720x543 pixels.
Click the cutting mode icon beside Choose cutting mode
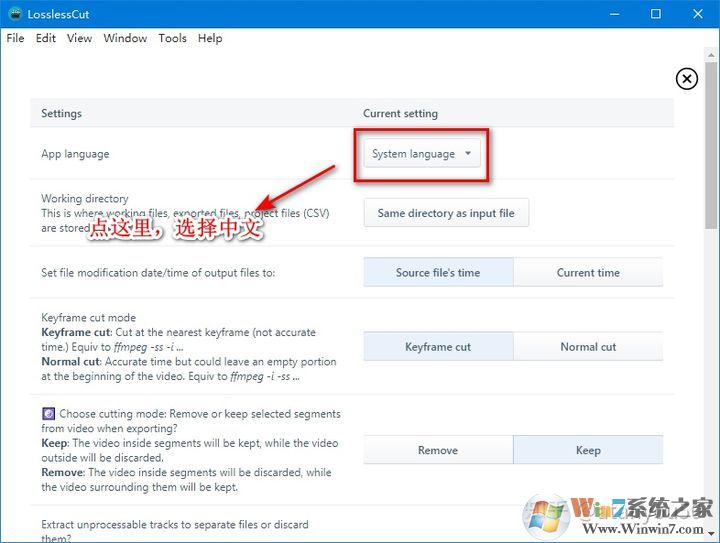point(48,414)
